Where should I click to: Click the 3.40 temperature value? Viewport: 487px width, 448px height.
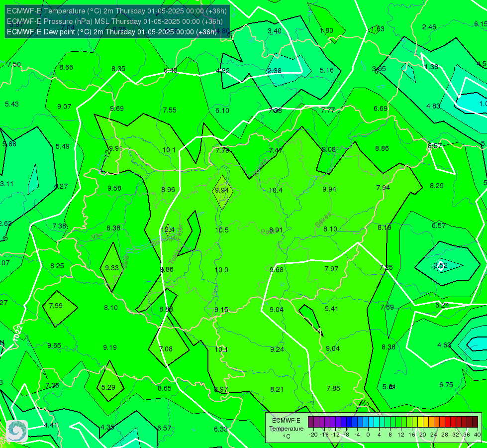click(275, 31)
